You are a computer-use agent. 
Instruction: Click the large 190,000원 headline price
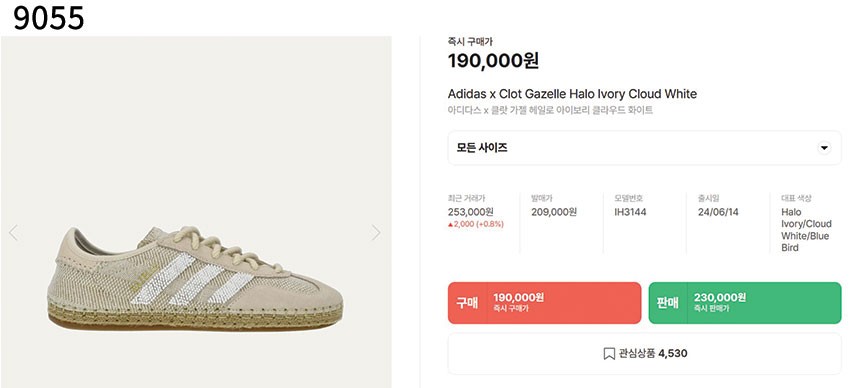(493, 61)
